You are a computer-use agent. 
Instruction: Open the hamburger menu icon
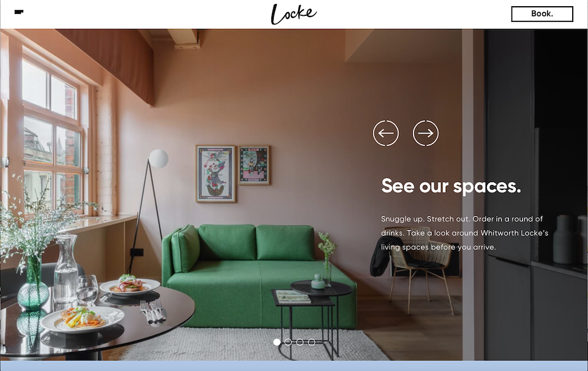tap(19, 12)
